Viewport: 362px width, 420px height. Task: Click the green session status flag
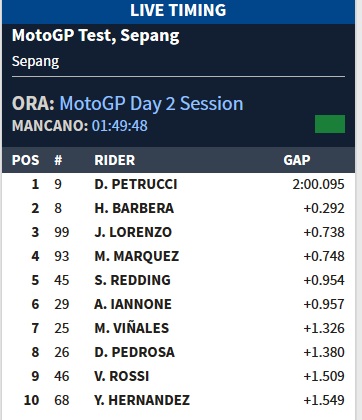tap(330, 124)
